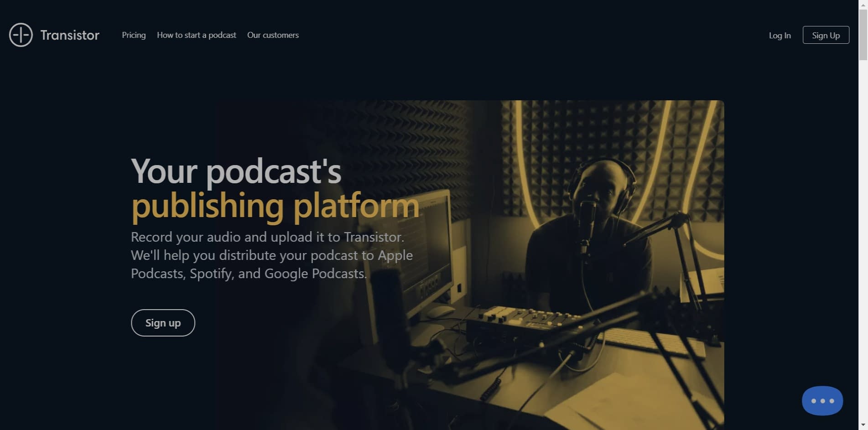Open the blue chat bubble widget
The image size is (868, 430).
click(822, 401)
